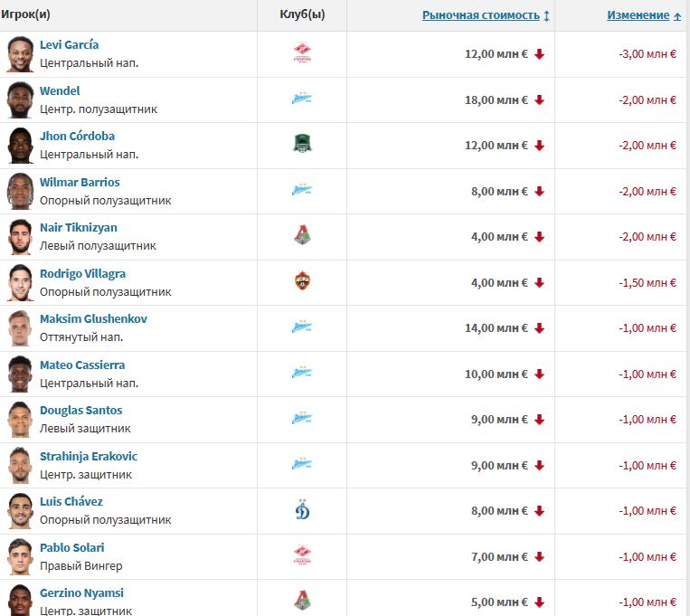Sort the table by the Изменение column
The width and height of the screenshot is (690, 616).
tap(638, 15)
